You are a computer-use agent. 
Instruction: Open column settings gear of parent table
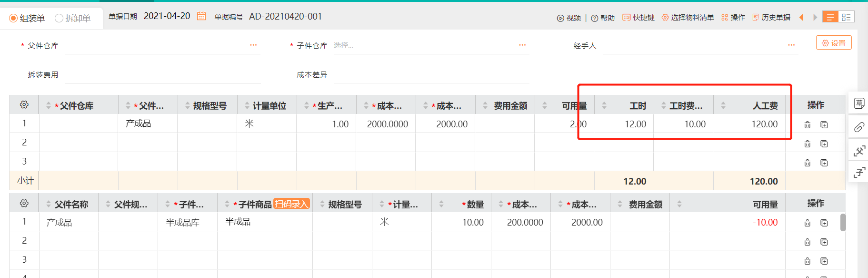pos(24,105)
